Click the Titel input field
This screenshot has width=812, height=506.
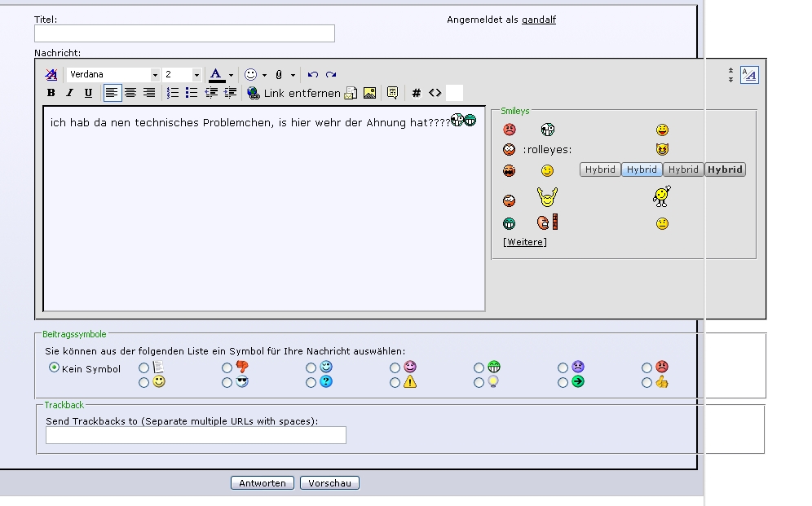(184, 33)
